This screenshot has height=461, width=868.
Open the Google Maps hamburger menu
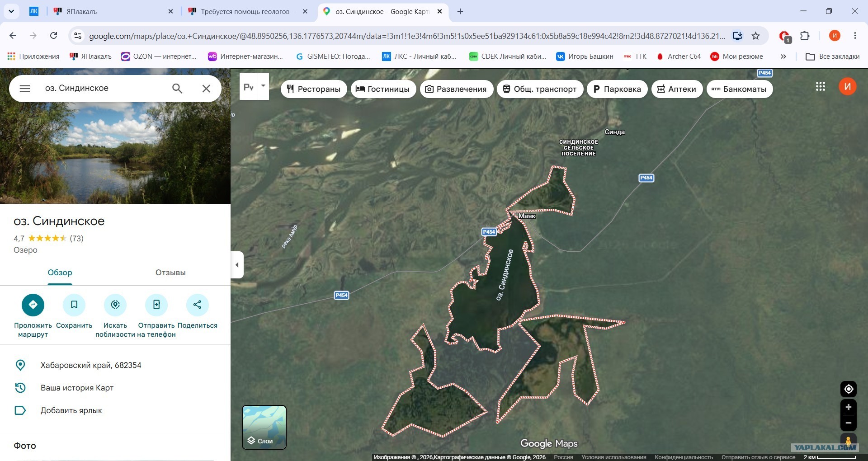25,89
